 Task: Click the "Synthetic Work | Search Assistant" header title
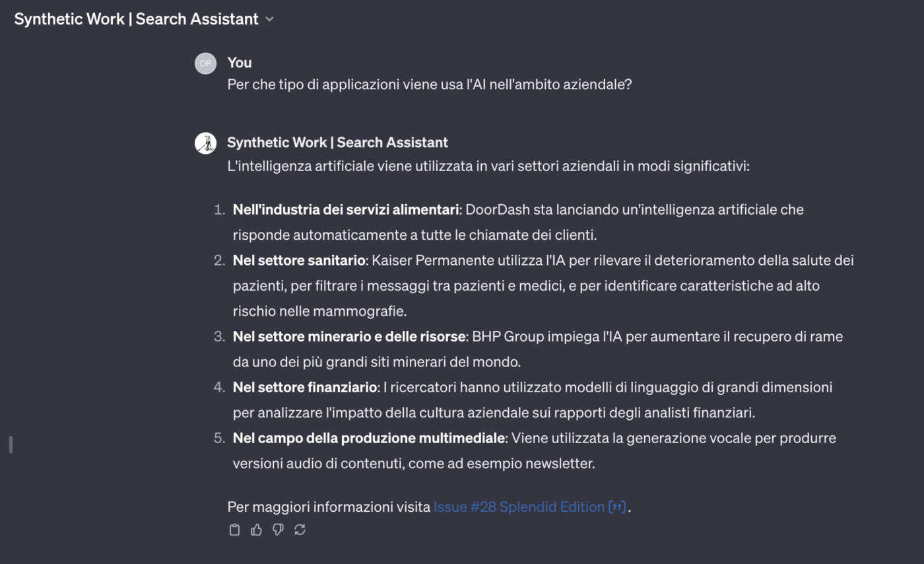click(136, 19)
